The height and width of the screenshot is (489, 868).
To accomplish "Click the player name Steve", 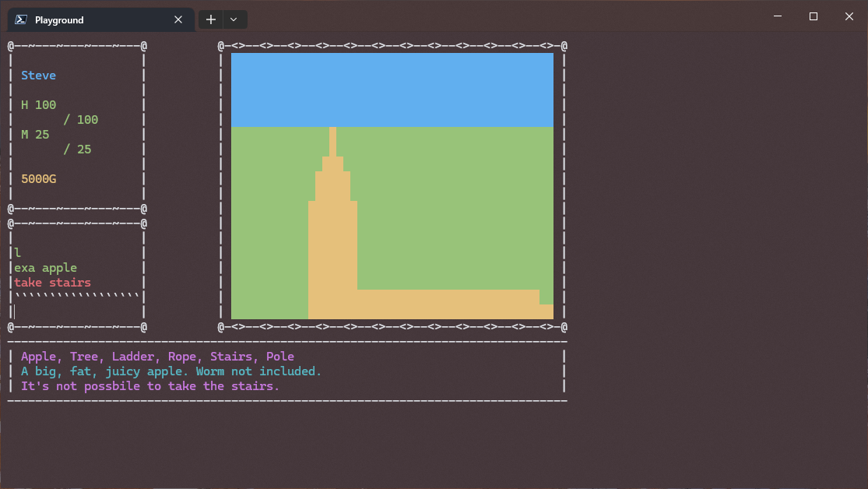I will [38, 76].
